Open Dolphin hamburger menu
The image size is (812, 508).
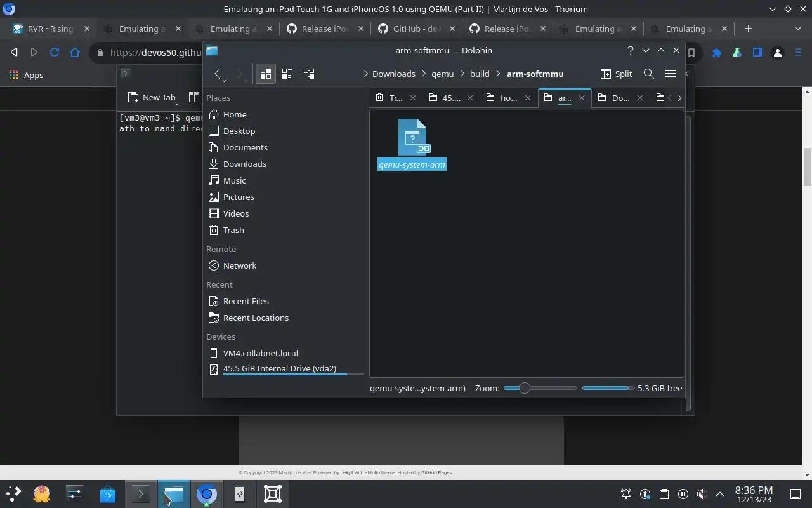click(x=670, y=74)
